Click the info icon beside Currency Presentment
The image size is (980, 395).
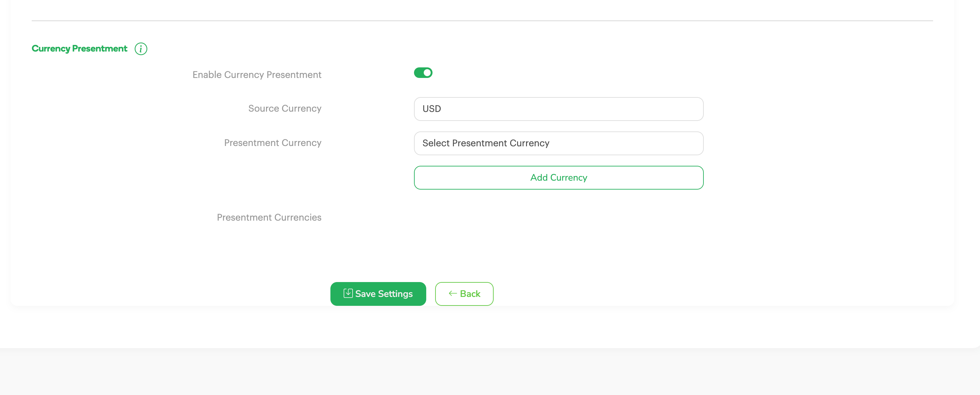coord(141,49)
